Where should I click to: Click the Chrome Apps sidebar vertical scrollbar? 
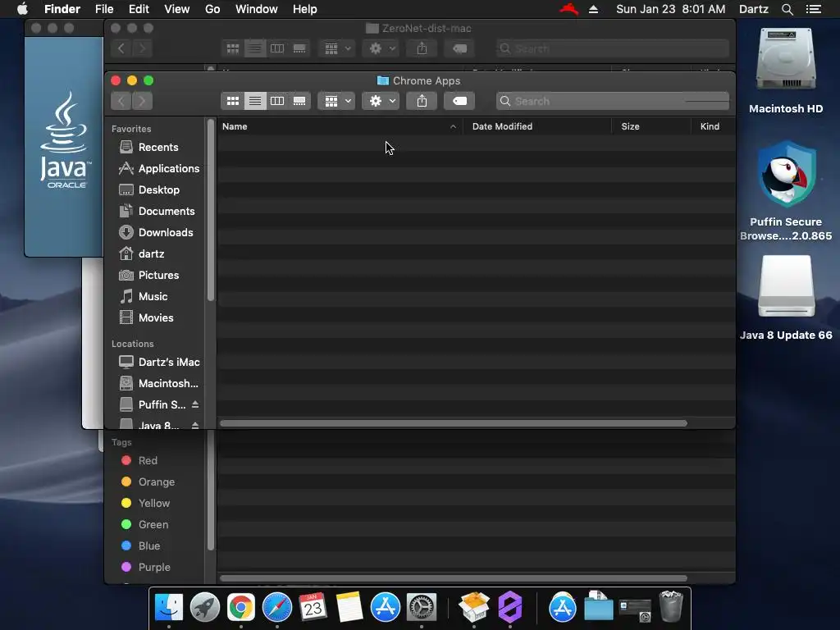coord(211,210)
